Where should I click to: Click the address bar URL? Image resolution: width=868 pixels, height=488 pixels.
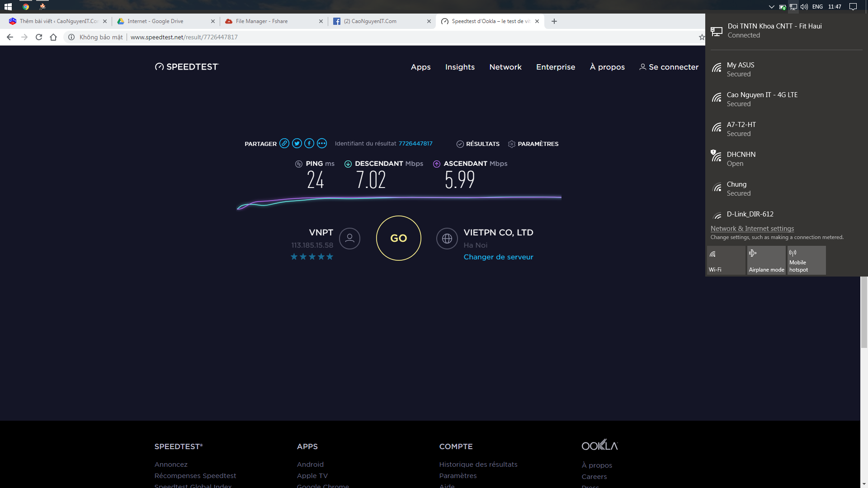tap(184, 37)
